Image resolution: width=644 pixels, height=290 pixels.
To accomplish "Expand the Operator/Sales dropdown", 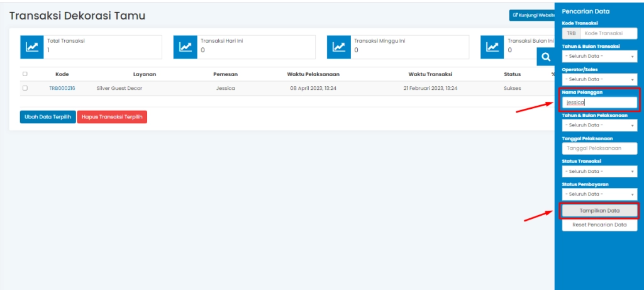I will point(599,79).
